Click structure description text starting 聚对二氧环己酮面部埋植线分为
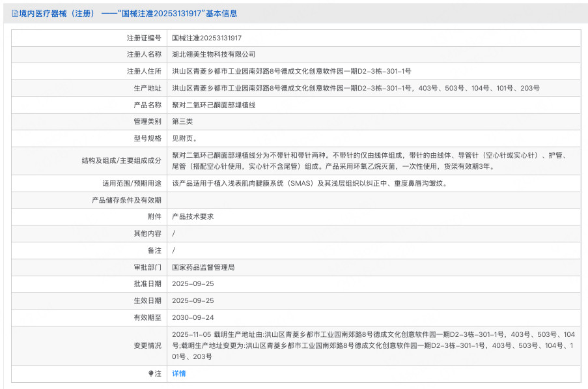 tap(371, 161)
